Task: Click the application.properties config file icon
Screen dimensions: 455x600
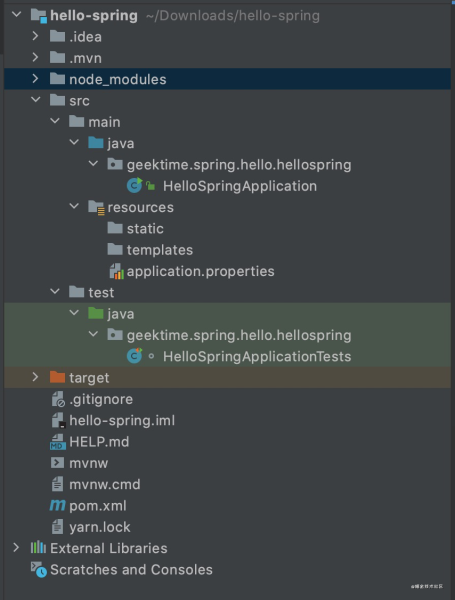Action: click(x=116, y=271)
